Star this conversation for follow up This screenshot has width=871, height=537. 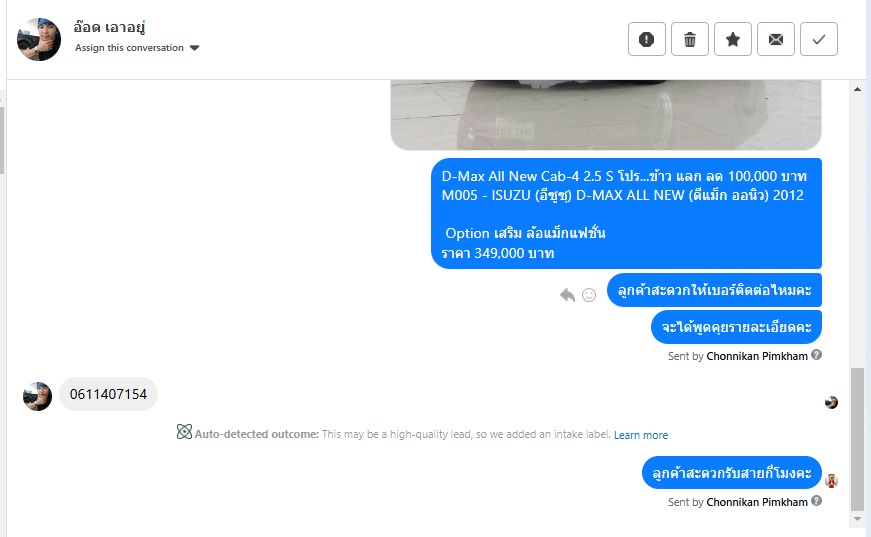click(x=733, y=39)
